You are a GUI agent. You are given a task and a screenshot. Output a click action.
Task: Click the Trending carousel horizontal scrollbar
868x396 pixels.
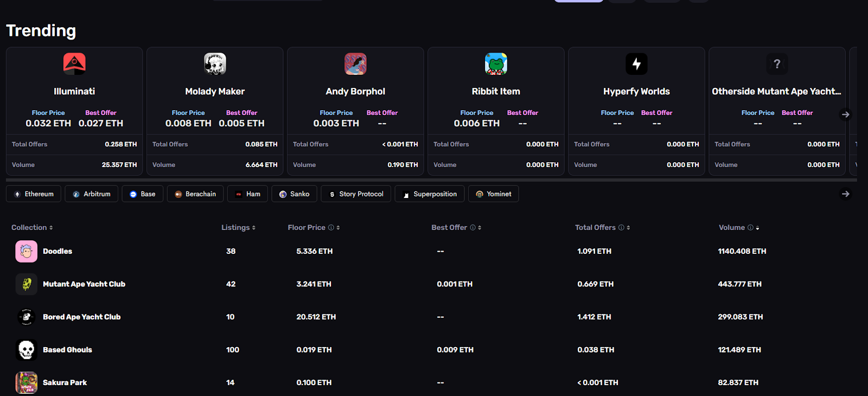click(431, 180)
